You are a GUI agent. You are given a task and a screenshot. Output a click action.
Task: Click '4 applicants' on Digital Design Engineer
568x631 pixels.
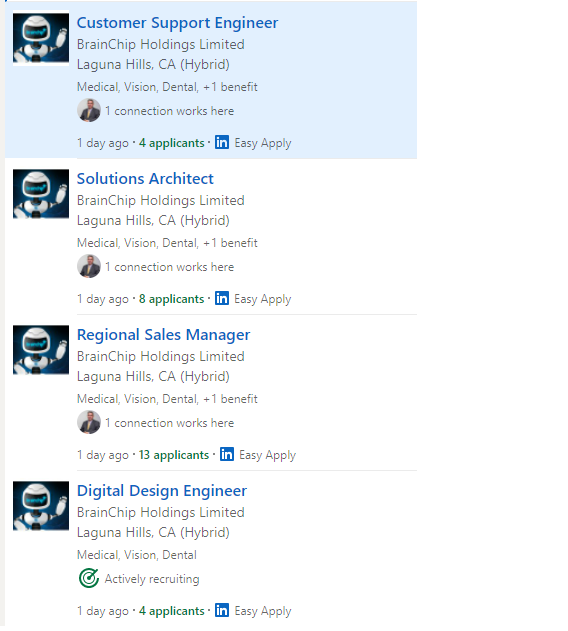[172, 611]
